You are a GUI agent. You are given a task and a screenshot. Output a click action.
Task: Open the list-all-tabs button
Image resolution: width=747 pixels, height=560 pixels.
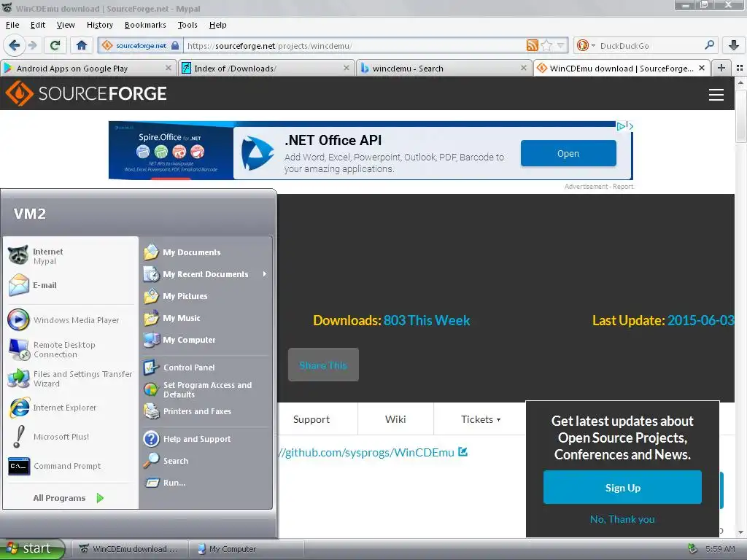tap(740, 68)
